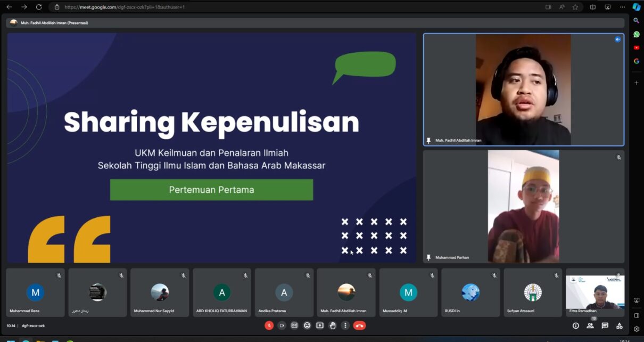Show the participants list panel
The height and width of the screenshot is (342, 644).
(x=590, y=325)
